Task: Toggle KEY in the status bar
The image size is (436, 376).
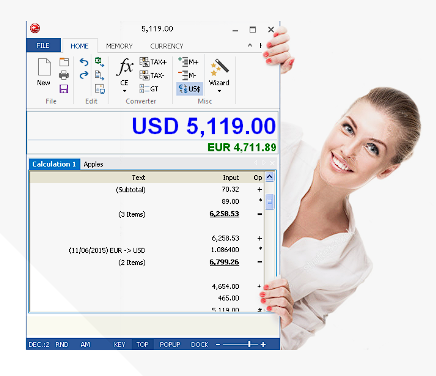Action: pyautogui.click(x=119, y=344)
